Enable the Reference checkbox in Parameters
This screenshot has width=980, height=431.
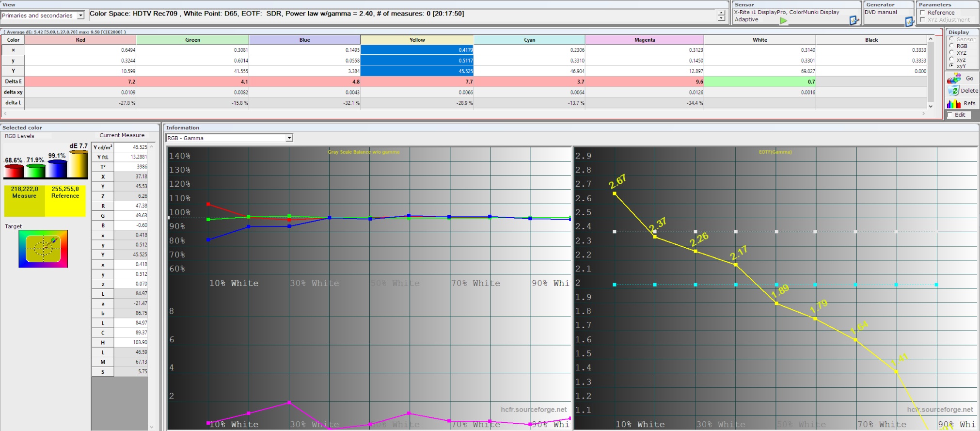pyautogui.click(x=923, y=13)
